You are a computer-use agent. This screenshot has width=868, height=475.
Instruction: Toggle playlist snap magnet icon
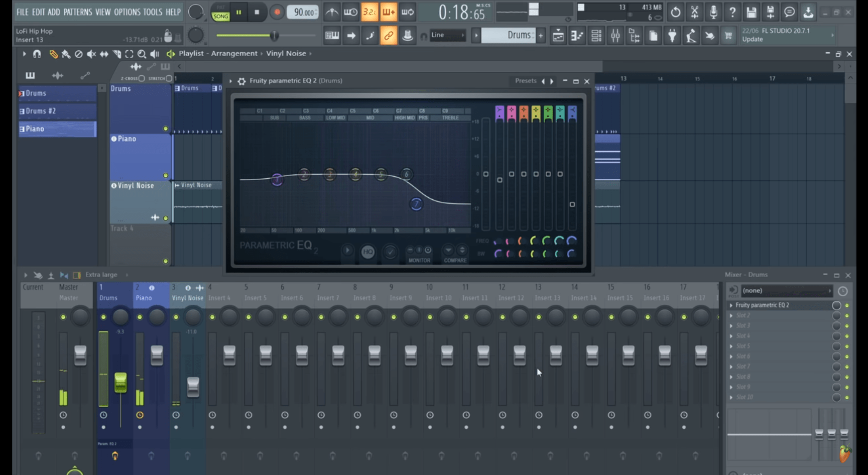(x=37, y=54)
